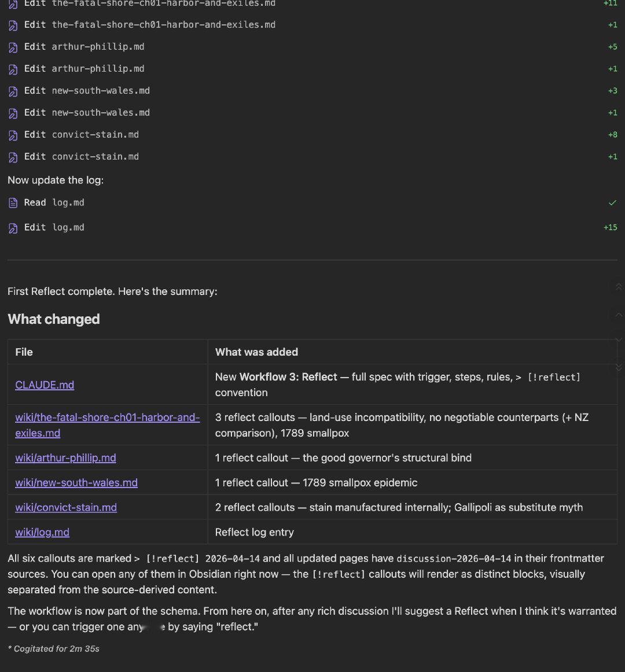625x672 pixels.
Task: Click the edit icon beside arthur-phillip.md +5 entry
Action: (13, 47)
